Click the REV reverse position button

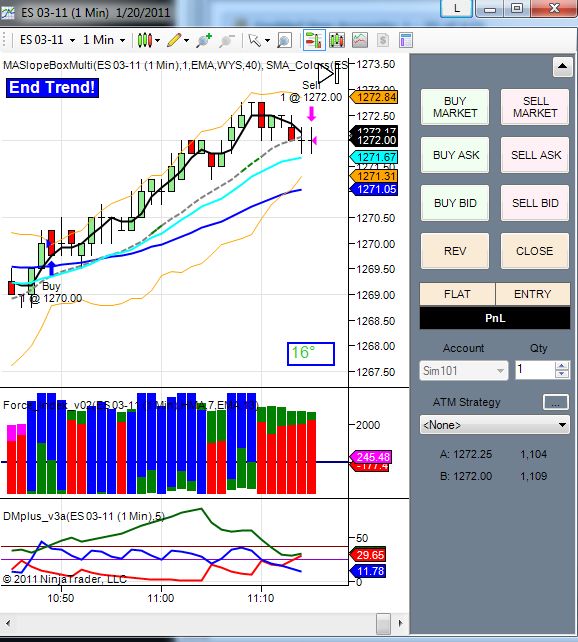tap(455, 251)
